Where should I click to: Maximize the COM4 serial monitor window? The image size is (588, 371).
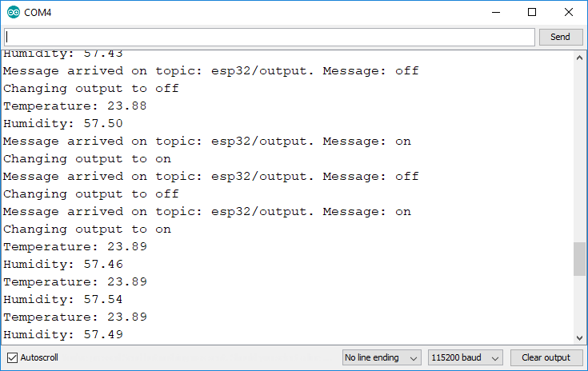pyautogui.click(x=532, y=12)
